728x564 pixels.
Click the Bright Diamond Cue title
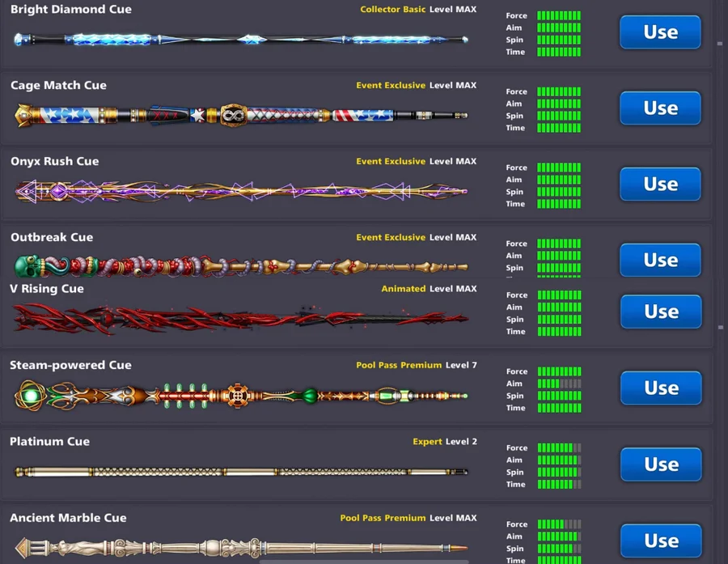[x=71, y=9]
